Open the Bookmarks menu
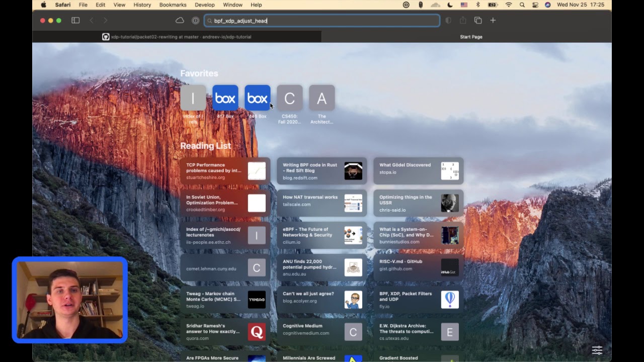Screen dimensions: 644x362 coord(173,5)
